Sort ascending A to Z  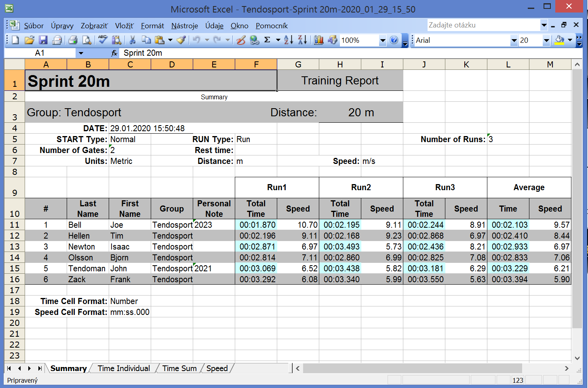[289, 40]
